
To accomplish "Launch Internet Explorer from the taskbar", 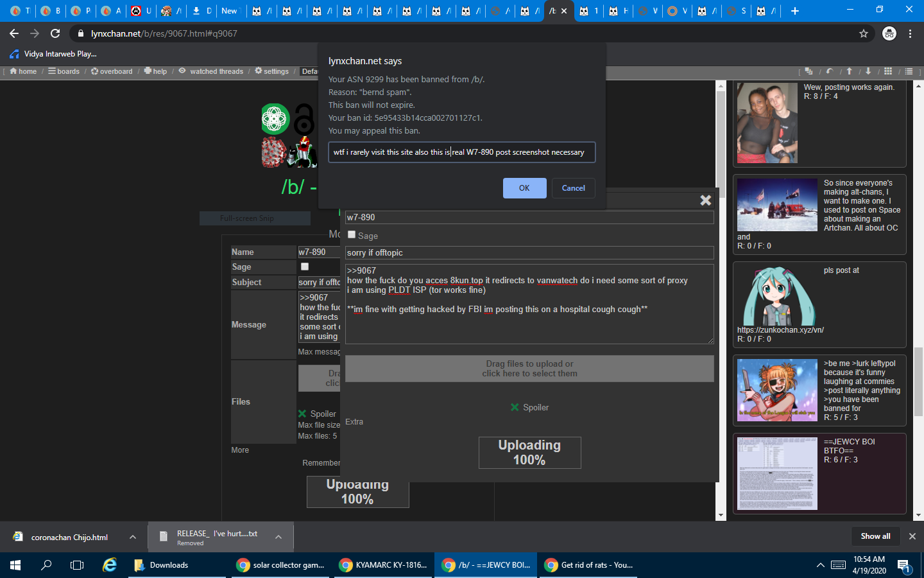I will 110,565.
